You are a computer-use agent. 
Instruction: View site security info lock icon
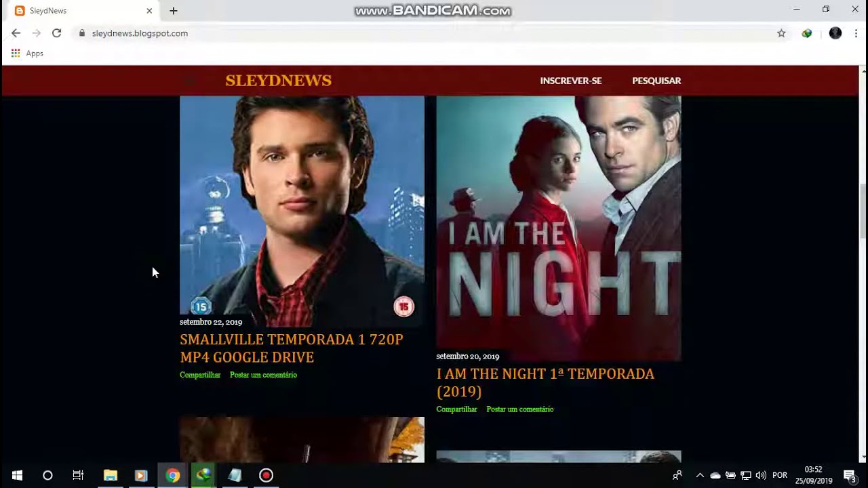point(82,33)
